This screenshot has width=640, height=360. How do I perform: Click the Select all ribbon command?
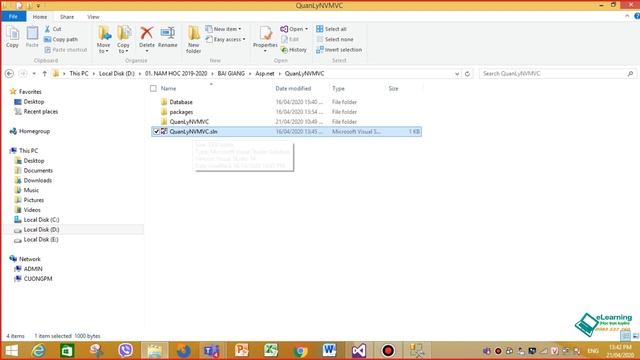pos(331,29)
